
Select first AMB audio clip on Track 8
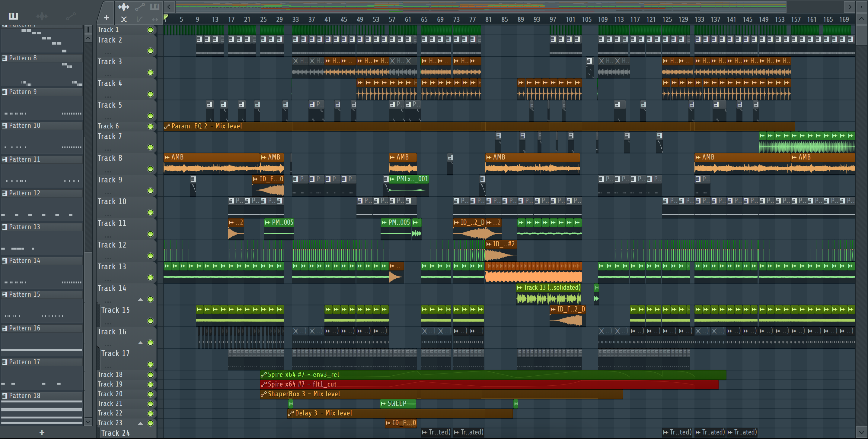coord(212,164)
